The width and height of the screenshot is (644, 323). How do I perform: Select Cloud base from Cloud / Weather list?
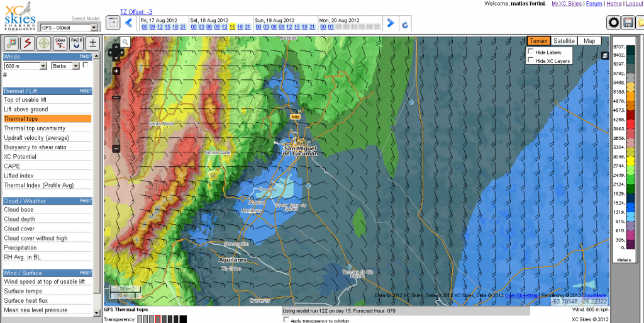pos(19,210)
